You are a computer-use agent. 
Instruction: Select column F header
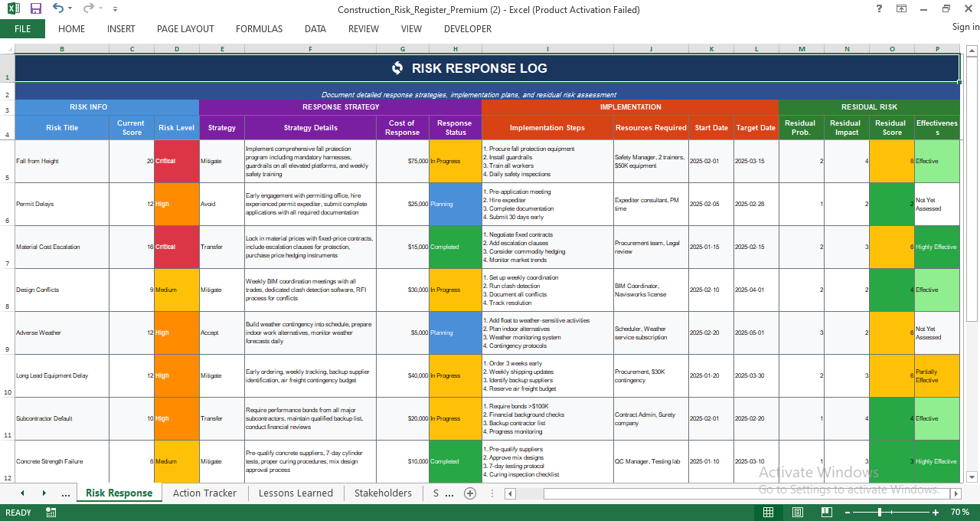(310, 49)
